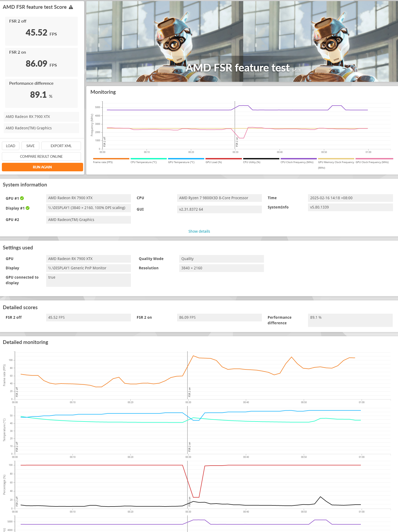This screenshot has height=532, width=398.
Task: Click the Detailed scores 86.09 FPS field
Action: pos(219,317)
